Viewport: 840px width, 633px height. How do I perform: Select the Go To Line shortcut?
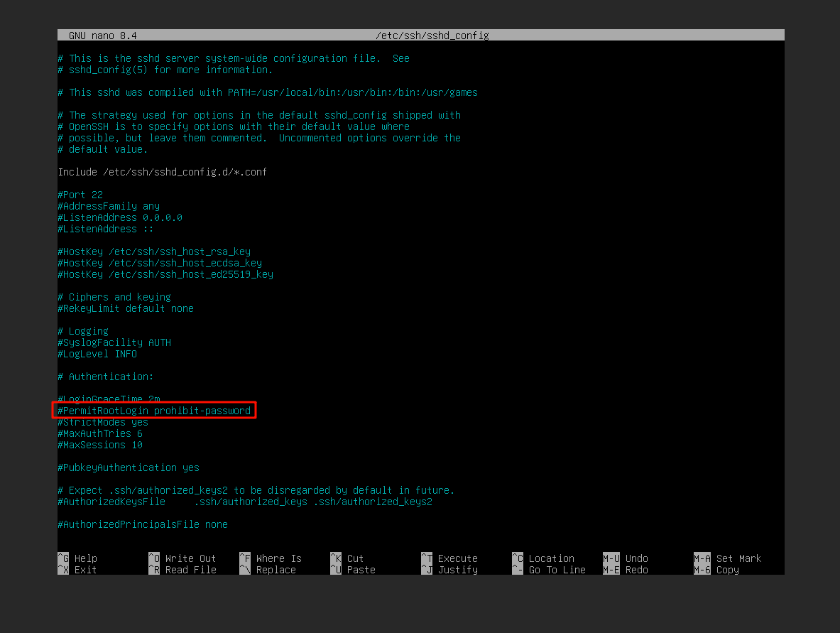click(549, 570)
